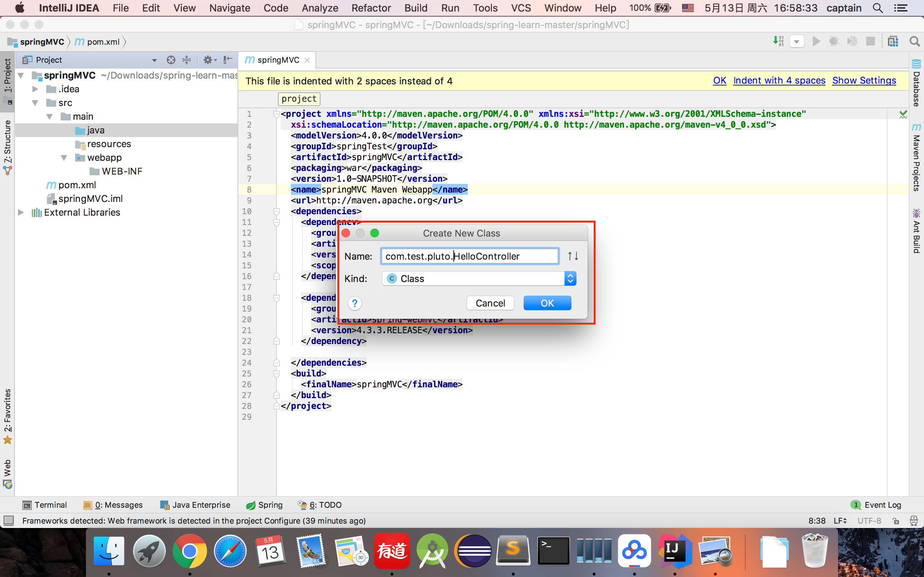
Task: Open the Terminal tool window
Action: coord(45,505)
